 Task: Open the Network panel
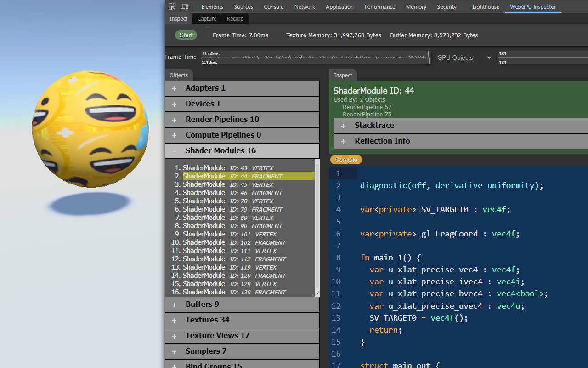click(x=305, y=6)
